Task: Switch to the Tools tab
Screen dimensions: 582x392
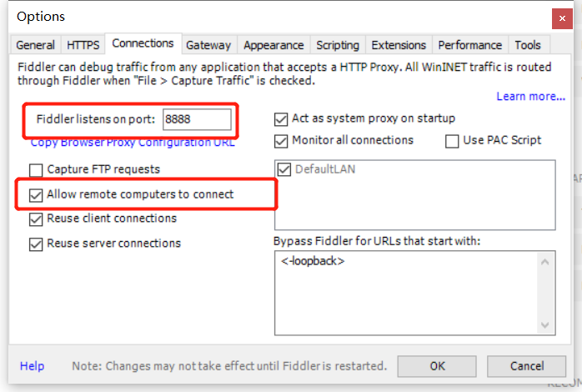Action: click(528, 45)
